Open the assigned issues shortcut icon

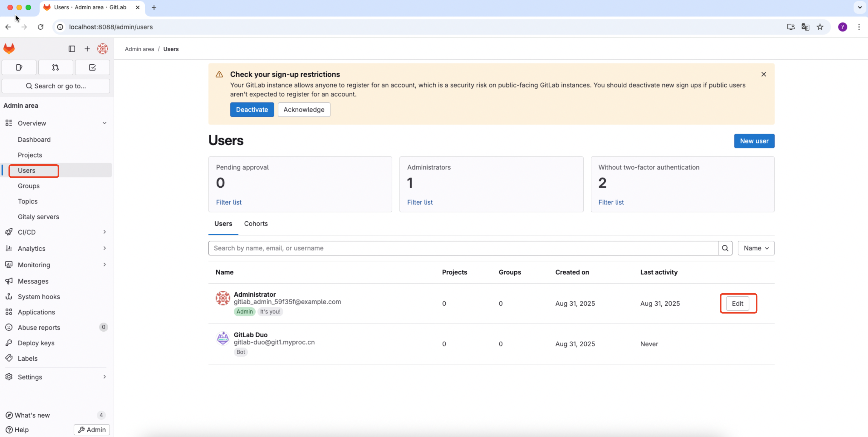(19, 67)
